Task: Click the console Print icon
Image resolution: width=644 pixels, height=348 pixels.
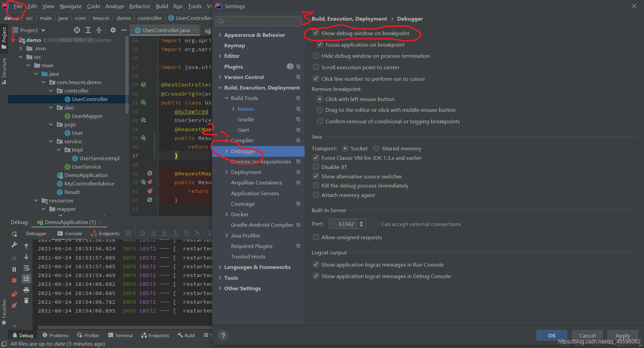Action: coord(26,290)
